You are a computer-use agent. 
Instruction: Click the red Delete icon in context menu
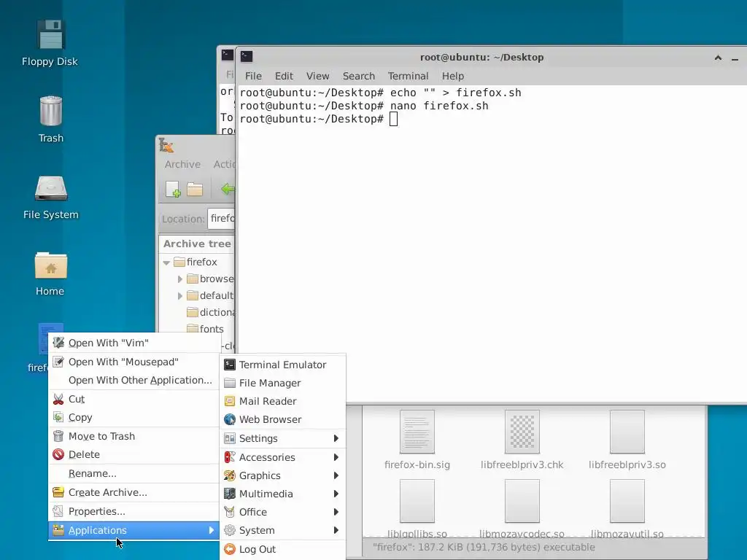coord(58,454)
